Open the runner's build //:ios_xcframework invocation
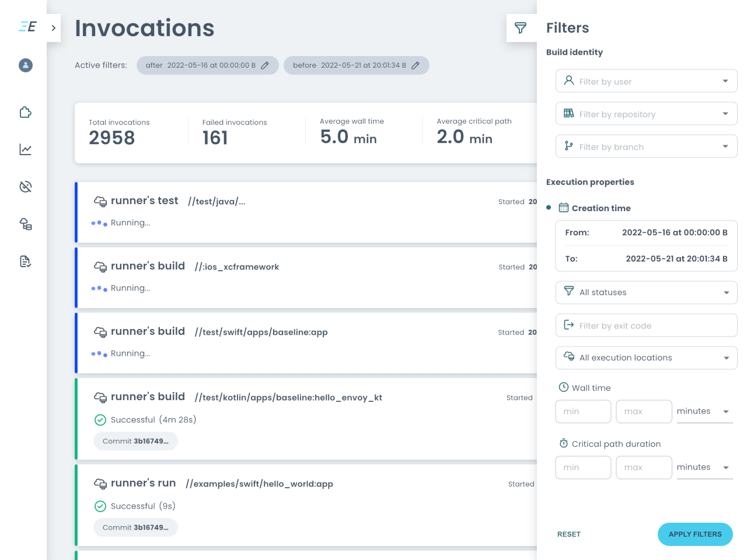The image size is (747, 560). tap(306, 278)
